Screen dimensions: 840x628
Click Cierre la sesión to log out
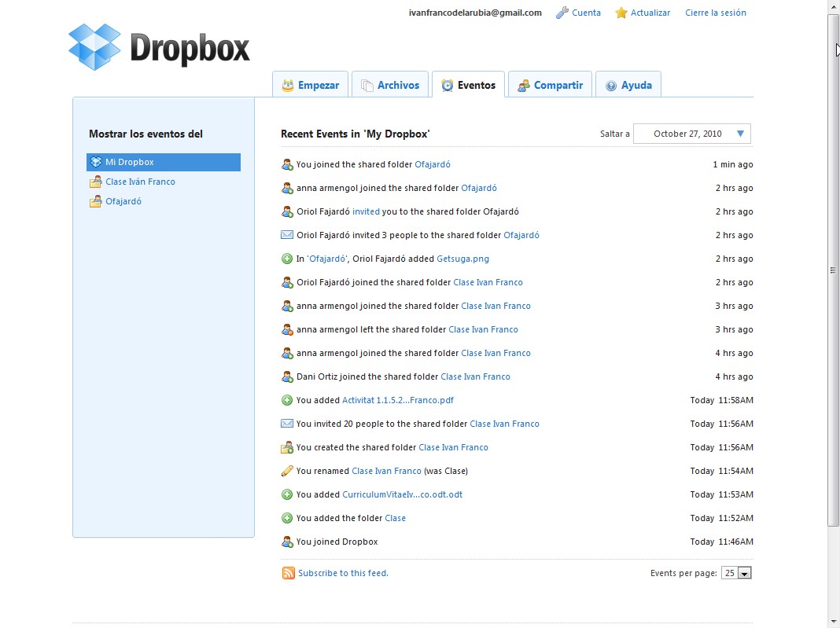[x=715, y=13]
